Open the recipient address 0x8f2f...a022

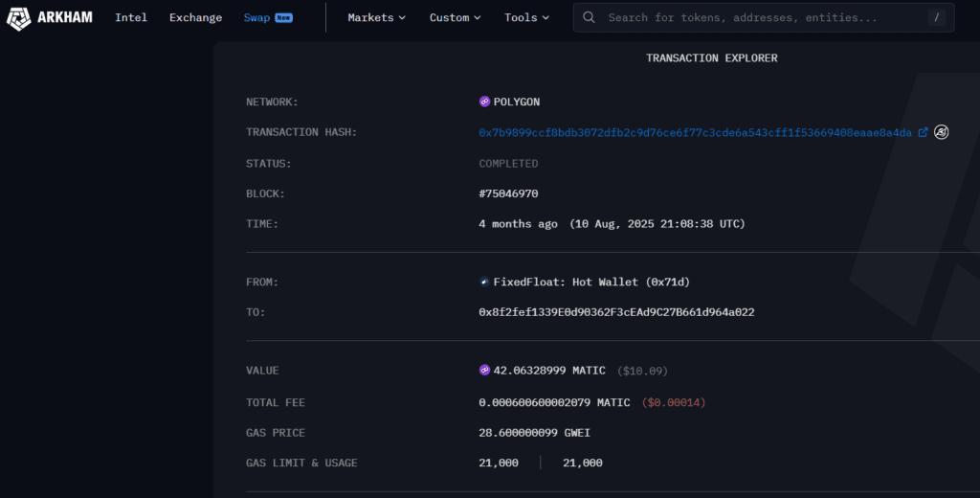(616, 311)
